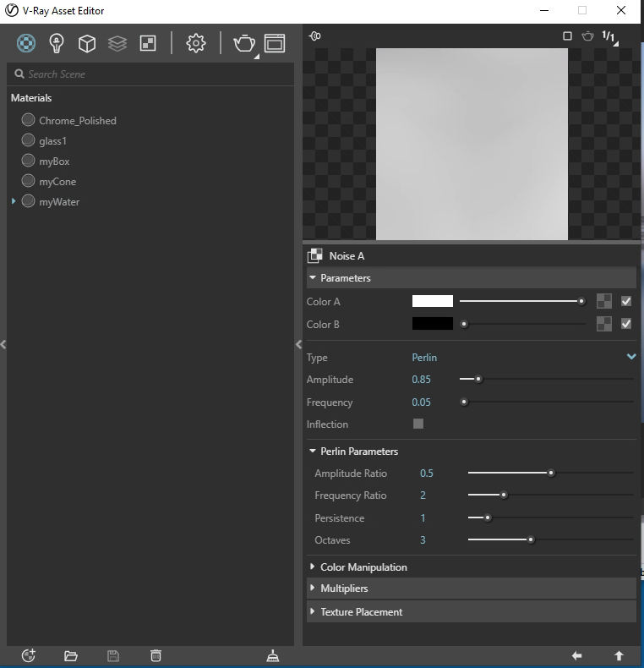The image size is (644, 668).
Task: Purge unused assets with broom icon
Action: pyautogui.click(x=273, y=655)
